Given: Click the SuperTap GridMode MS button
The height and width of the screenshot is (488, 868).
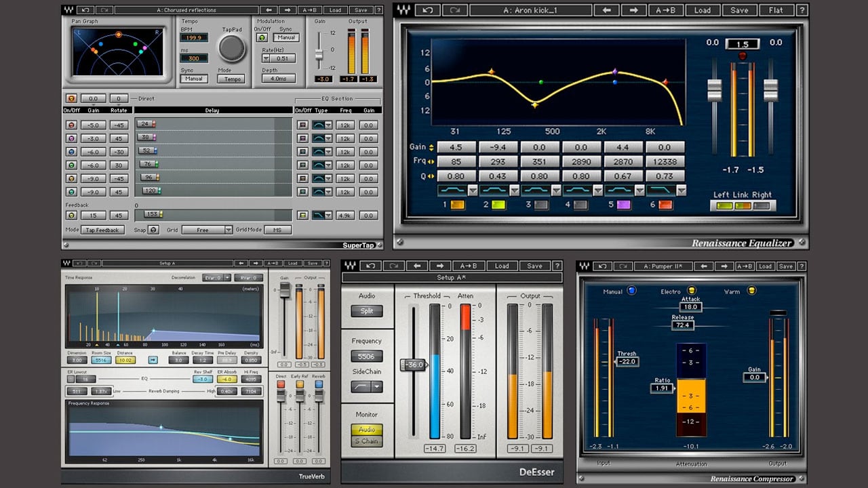Looking at the screenshot, I should (x=277, y=230).
